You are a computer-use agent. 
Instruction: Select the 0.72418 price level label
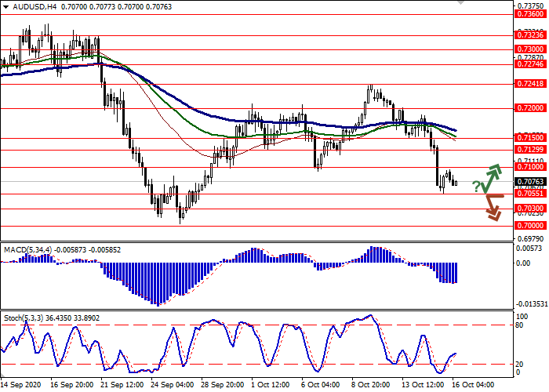click(x=530, y=84)
